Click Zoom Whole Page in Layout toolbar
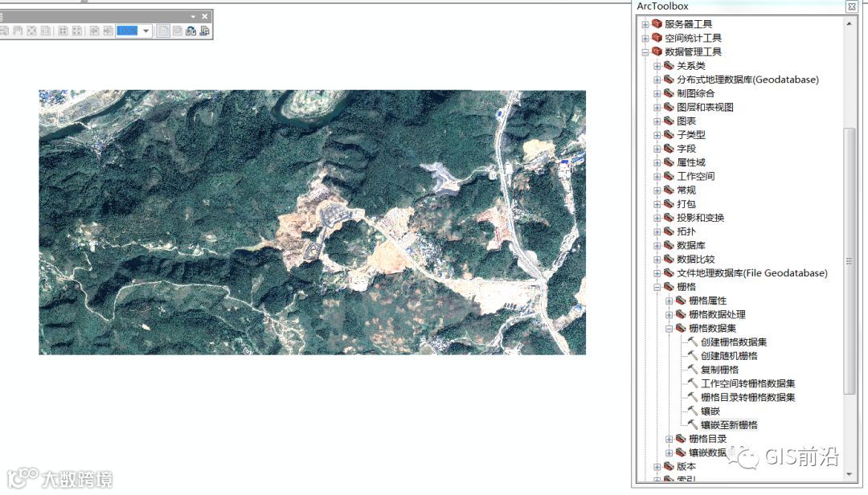Image resolution: width=868 pixels, height=495 pixels. pyautogui.click(x=31, y=31)
